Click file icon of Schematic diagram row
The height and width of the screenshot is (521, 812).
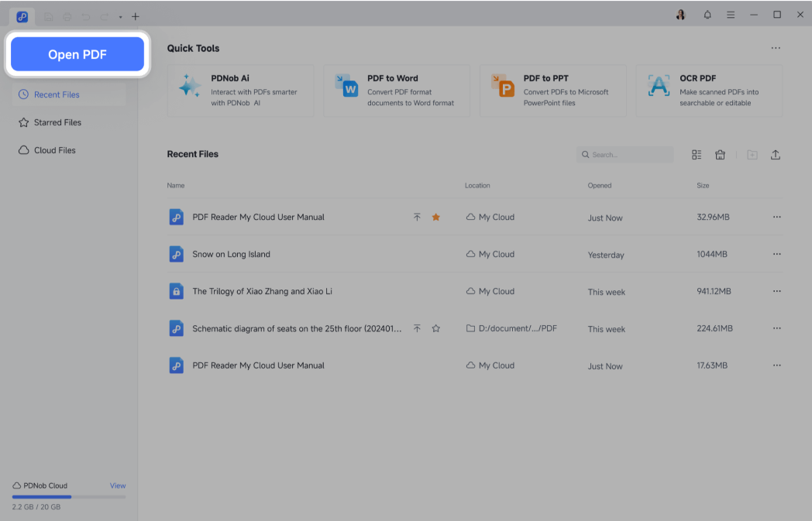176,328
